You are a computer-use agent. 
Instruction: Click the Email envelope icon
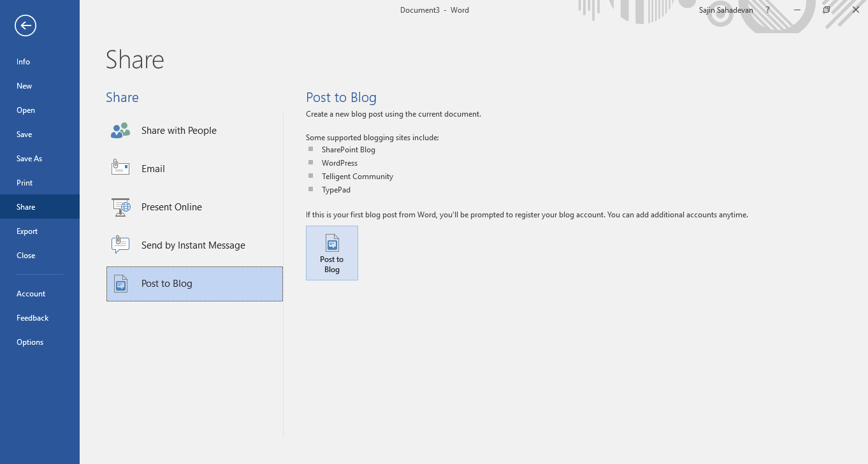click(x=120, y=168)
